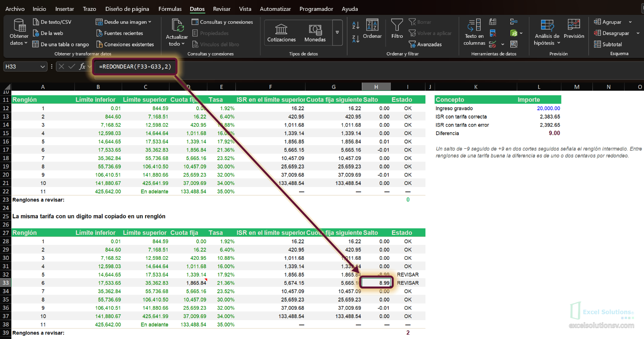
Task: Expand the Desagrupar dropdown arrow
Action: click(638, 33)
